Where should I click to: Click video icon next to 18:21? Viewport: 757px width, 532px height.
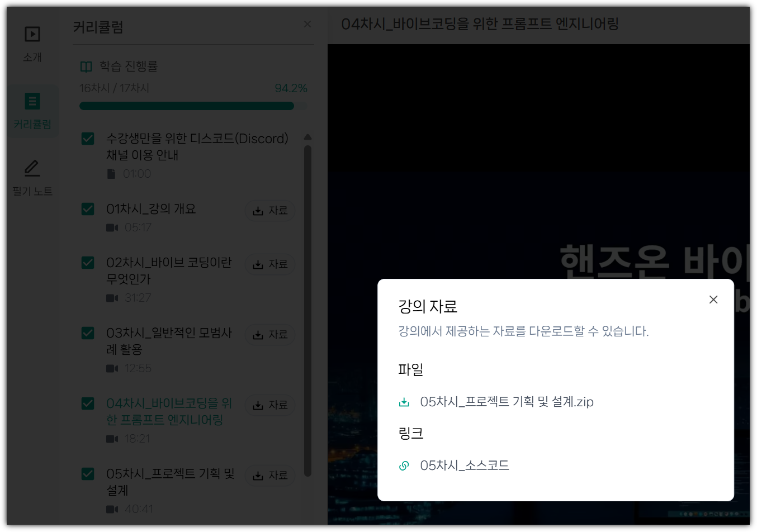click(112, 439)
